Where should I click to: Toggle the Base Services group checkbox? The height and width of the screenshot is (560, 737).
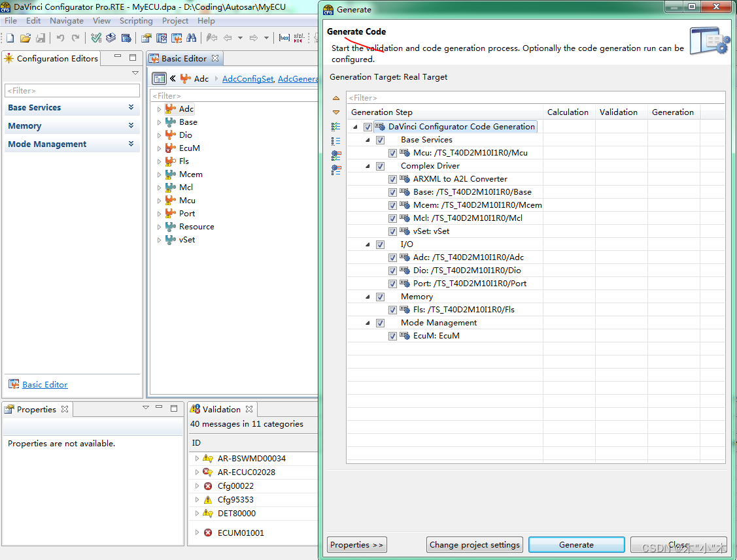tap(380, 140)
